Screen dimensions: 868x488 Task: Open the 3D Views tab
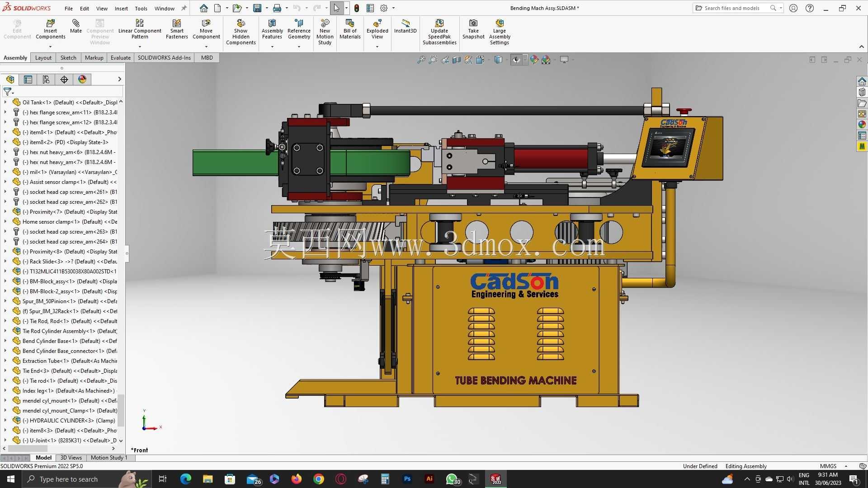(71, 458)
